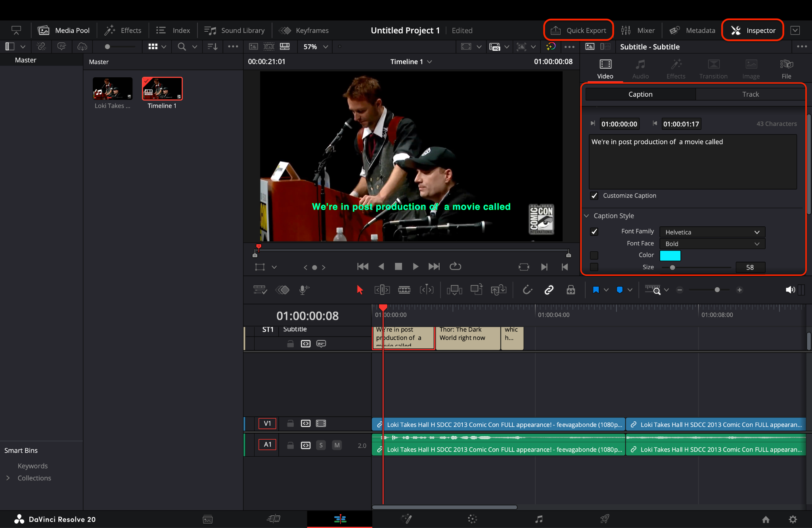
Task: Uncheck the Customize Caption checkbox
Action: 594,195
